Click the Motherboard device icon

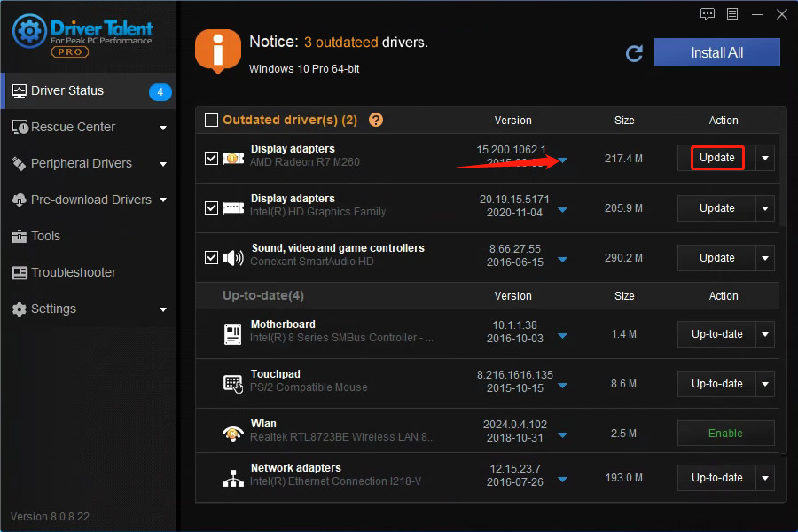point(233,334)
